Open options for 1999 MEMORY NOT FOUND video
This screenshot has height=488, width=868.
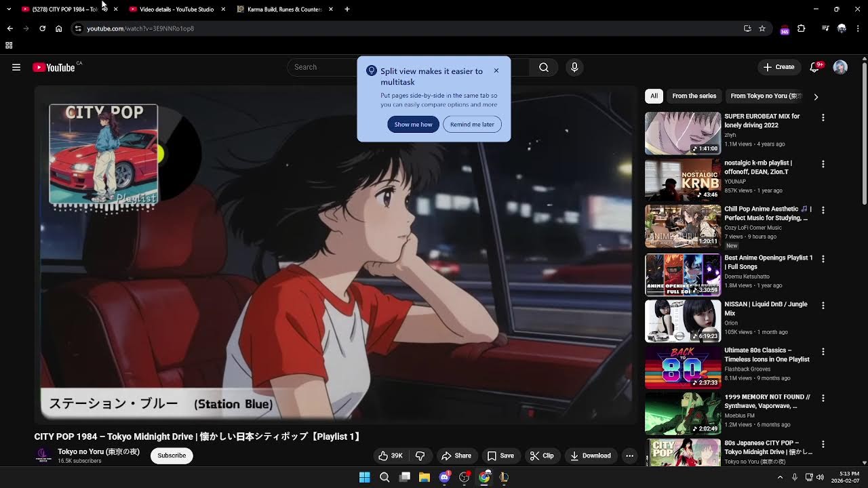click(823, 398)
